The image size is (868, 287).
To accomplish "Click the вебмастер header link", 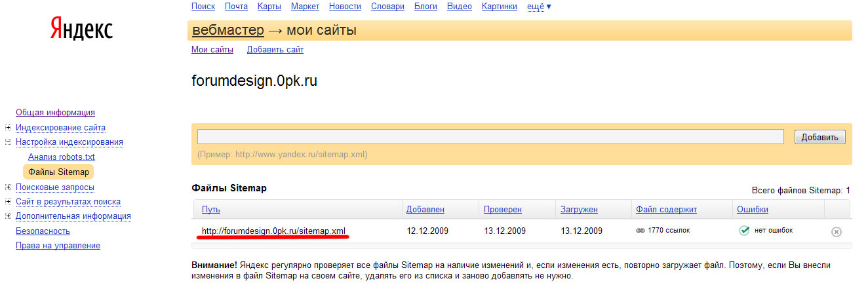I will click(228, 30).
